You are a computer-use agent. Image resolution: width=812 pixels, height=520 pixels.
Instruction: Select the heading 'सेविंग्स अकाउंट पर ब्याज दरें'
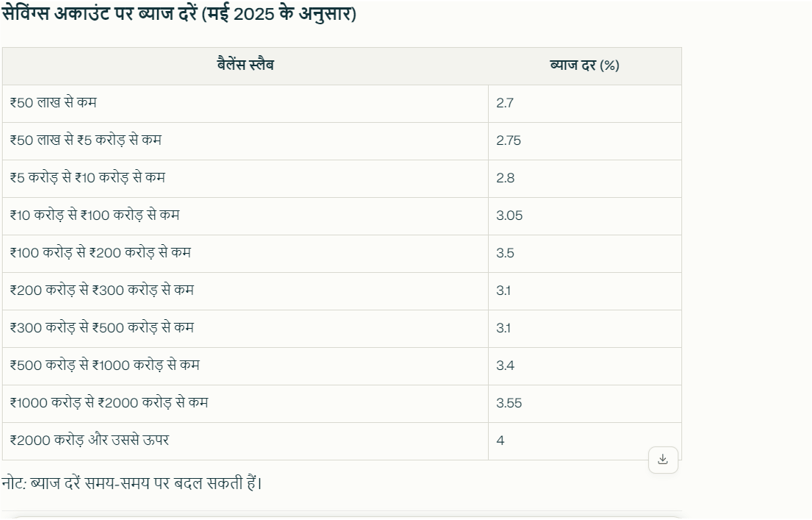click(101, 13)
